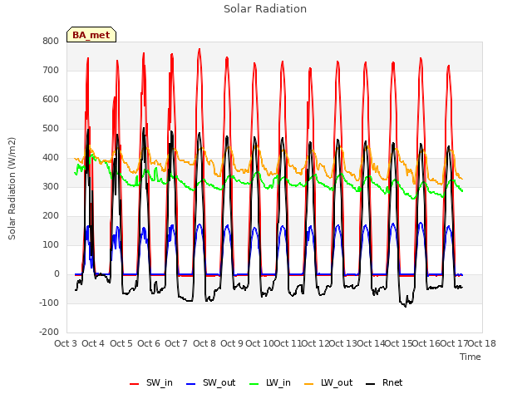Click the 200 y-axis tick label
Viewport: 532px width, 399px height.
pyautogui.click(x=51, y=216)
